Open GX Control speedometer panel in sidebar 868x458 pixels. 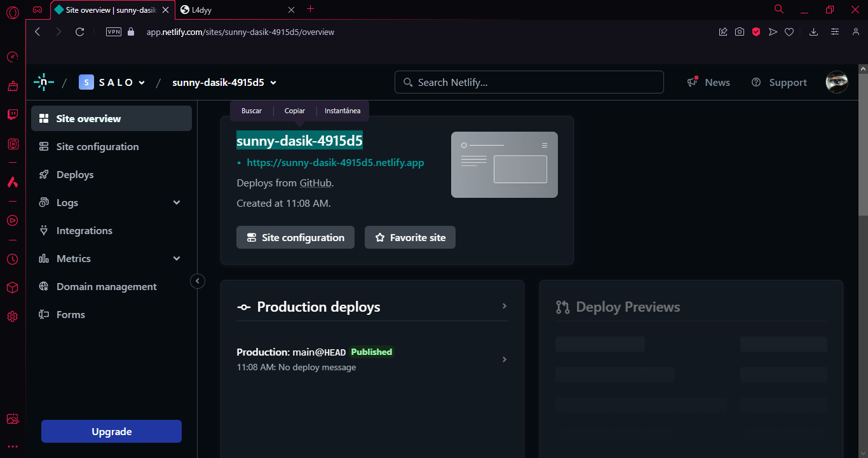[12, 57]
